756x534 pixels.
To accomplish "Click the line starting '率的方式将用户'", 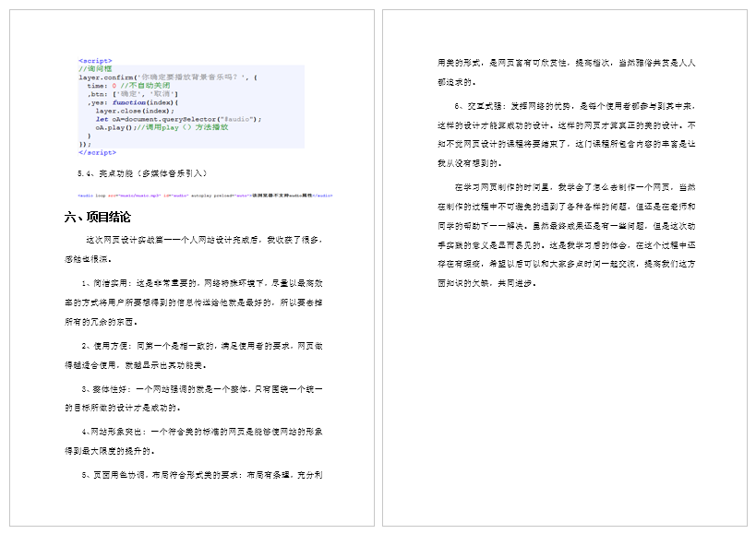I will [193, 303].
